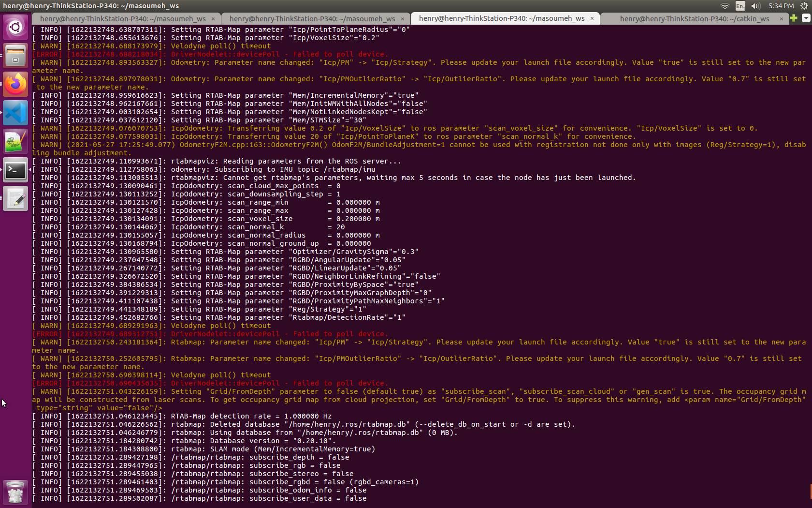Close the catkin_ws terminal tab
The width and height of the screenshot is (812, 508).
tap(781, 19)
